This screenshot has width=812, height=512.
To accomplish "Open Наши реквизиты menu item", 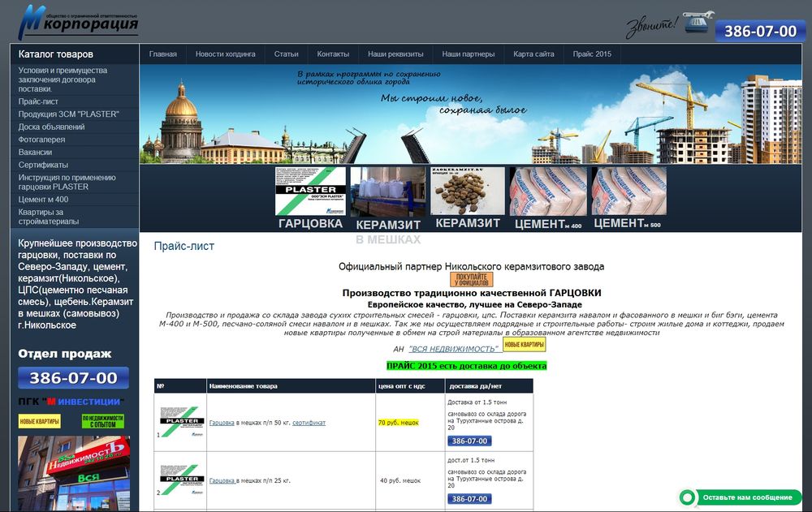I will click(x=395, y=54).
